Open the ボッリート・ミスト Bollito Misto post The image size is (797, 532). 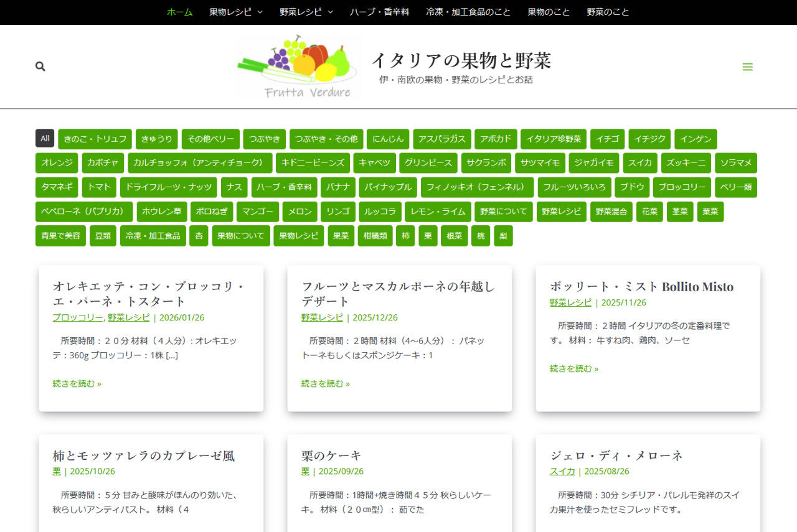coord(641,287)
